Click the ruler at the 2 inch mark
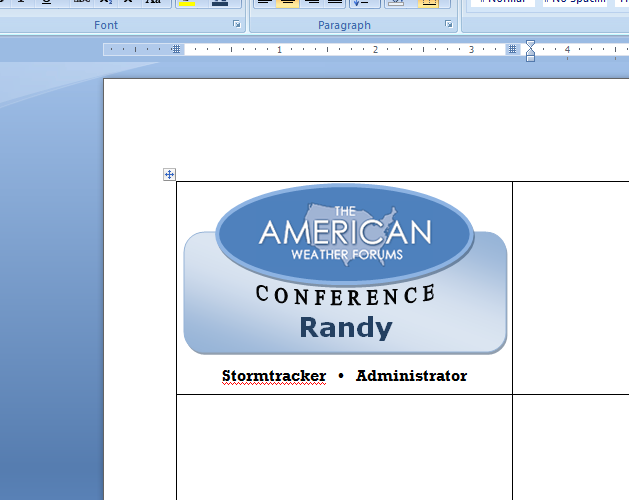Screen dimensions: 629x500 coord(375,49)
